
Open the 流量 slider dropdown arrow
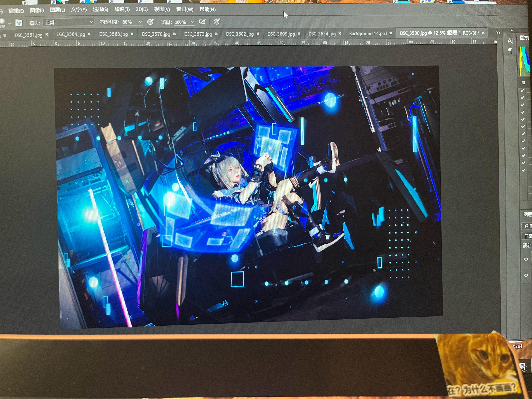(x=192, y=22)
